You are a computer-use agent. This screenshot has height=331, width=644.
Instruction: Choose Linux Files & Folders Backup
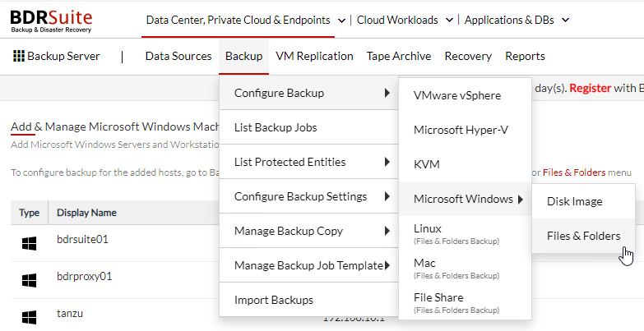click(x=465, y=233)
